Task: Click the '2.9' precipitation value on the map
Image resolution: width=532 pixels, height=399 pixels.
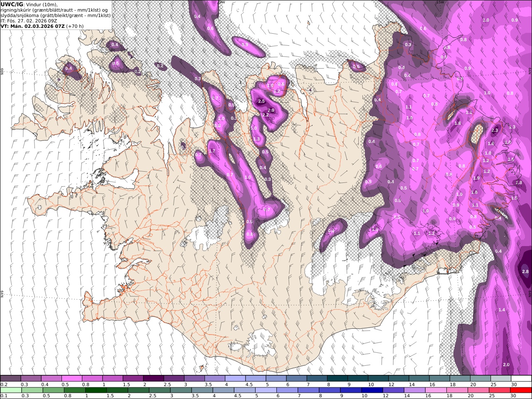Action: tap(271, 110)
